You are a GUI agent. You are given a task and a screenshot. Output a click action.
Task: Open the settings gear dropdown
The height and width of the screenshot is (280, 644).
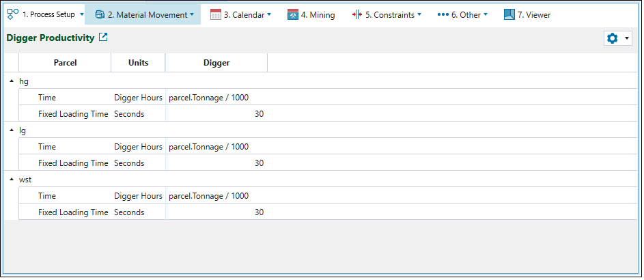click(x=617, y=38)
